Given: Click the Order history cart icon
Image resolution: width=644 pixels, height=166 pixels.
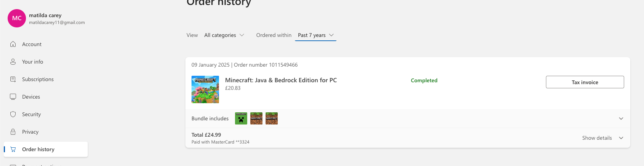Looking at the screenshot, I should (x=13, y=149).
